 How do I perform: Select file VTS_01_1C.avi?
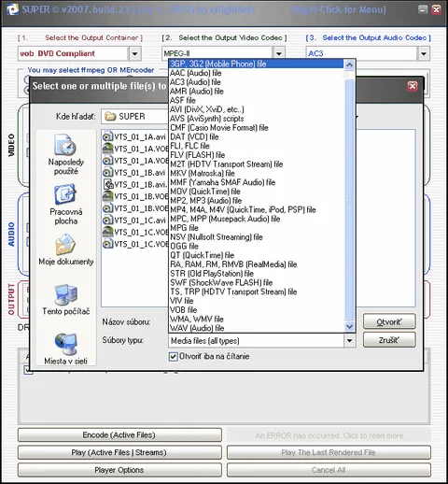tap(134, 221)
